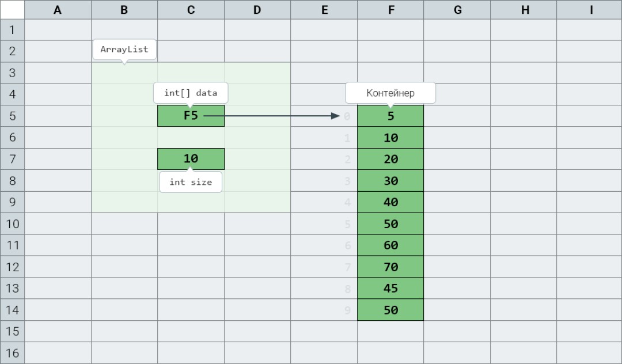
Task: Select column F header
Action: point(390,10)
